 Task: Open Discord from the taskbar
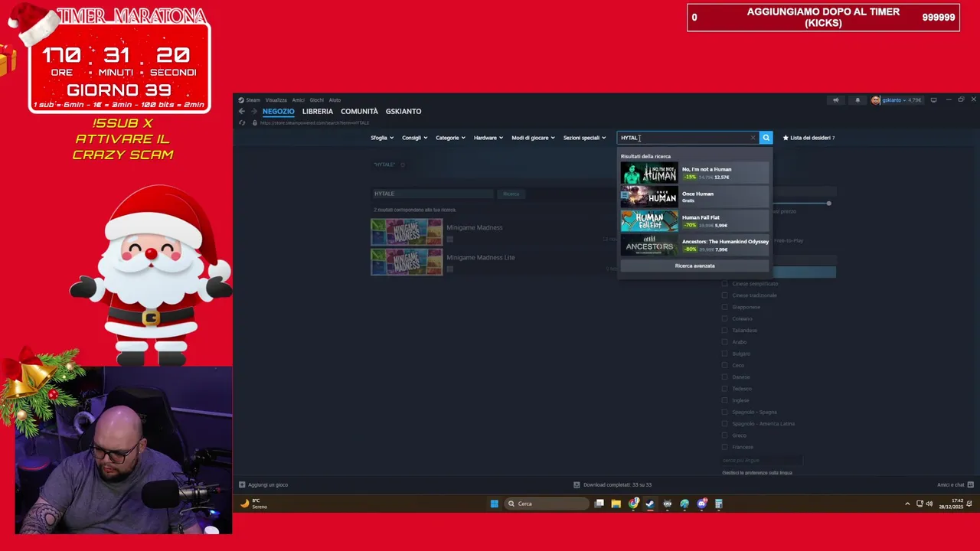coord(701,504)
